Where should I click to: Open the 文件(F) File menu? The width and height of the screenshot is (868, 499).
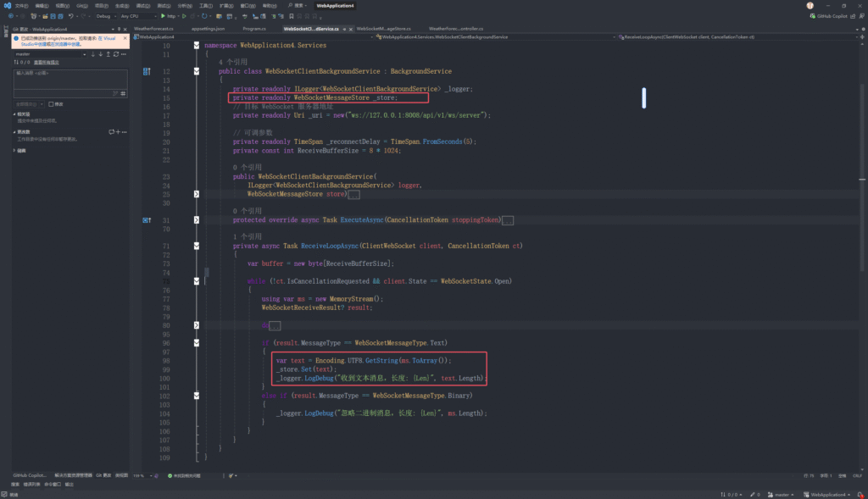21,5
